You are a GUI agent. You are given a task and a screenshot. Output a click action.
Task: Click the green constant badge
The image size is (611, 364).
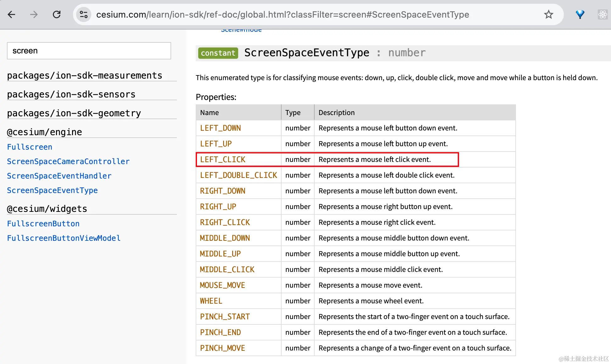point(218,53)
